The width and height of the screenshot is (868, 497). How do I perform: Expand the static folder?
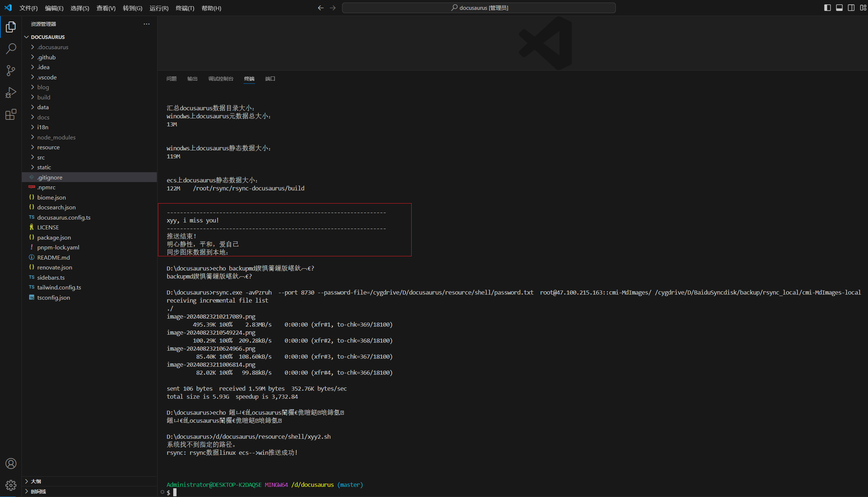pos(89,167)
